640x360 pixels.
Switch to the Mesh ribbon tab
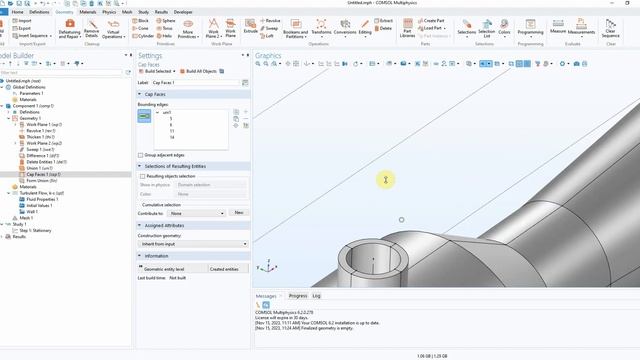click(x=127, y=12)
